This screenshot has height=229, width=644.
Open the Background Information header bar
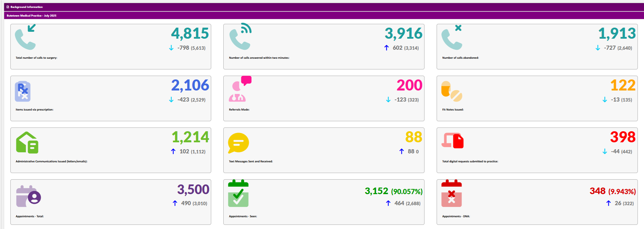[27, 7]
